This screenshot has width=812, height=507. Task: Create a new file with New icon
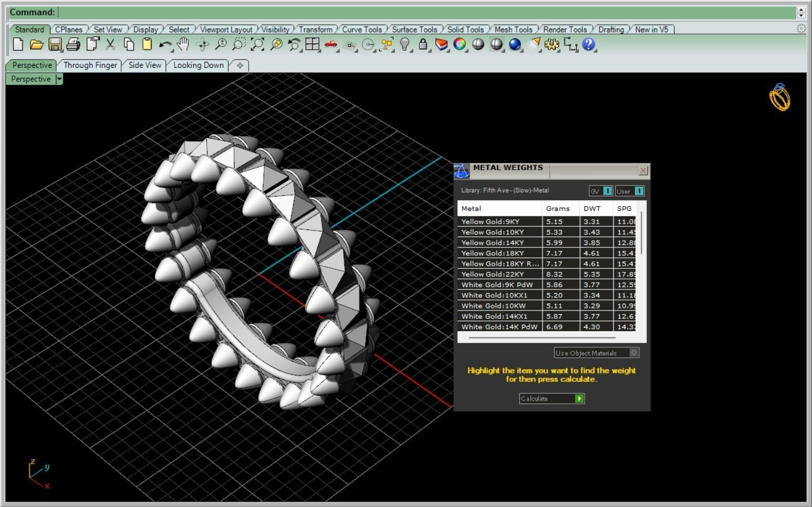pyautogui.click(x=18, y=45)
